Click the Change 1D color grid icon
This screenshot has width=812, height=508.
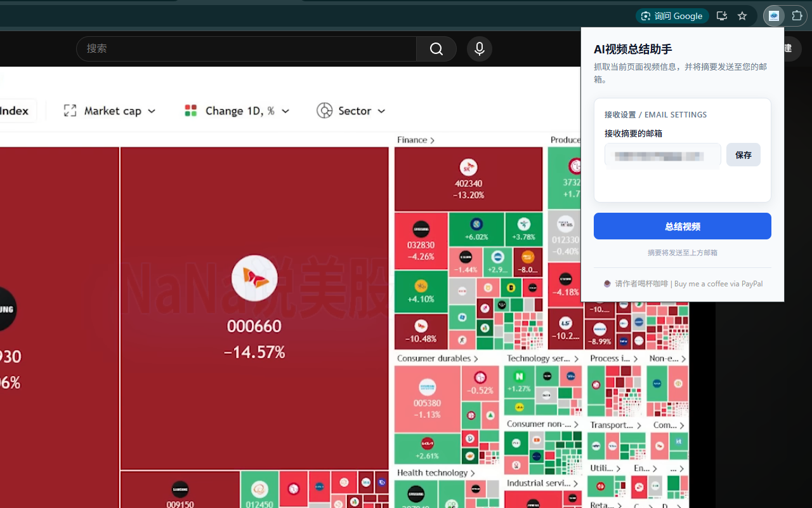tap(190, 110)
